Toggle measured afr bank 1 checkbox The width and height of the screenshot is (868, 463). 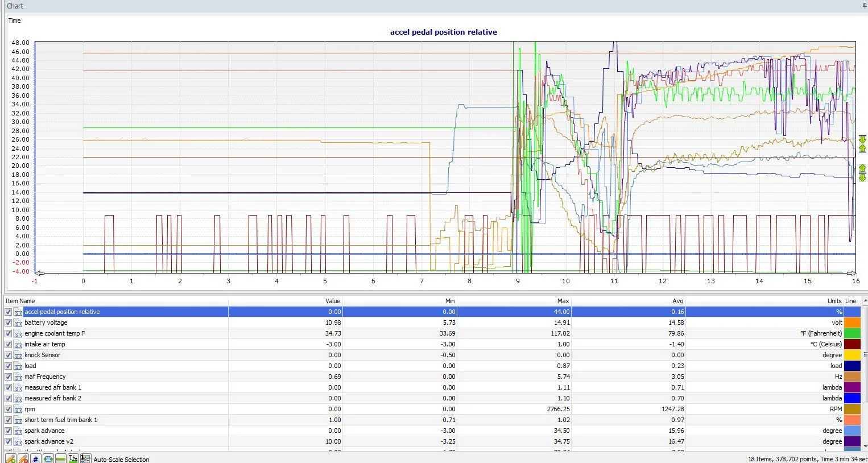8,387
